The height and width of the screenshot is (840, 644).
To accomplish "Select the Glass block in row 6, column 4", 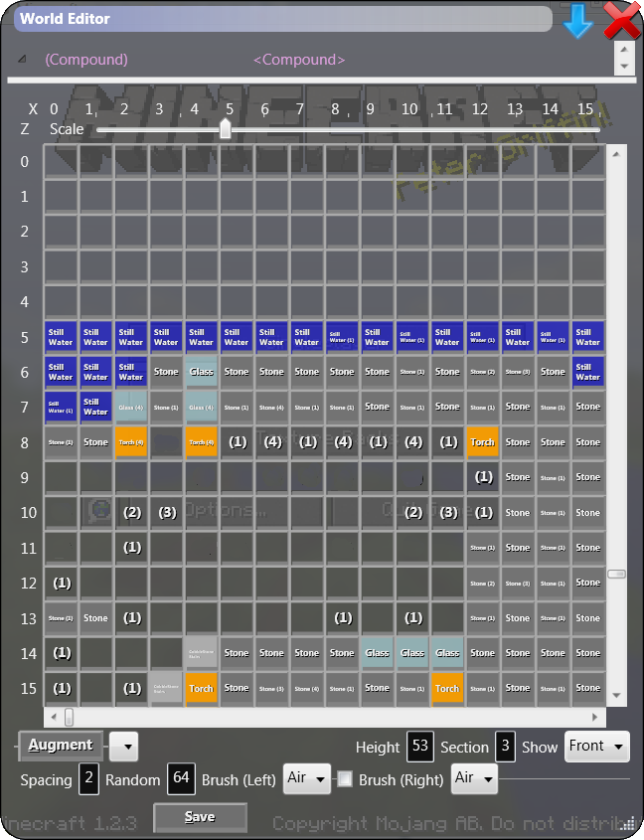I will pyautogui.click(x=201, y=372).
